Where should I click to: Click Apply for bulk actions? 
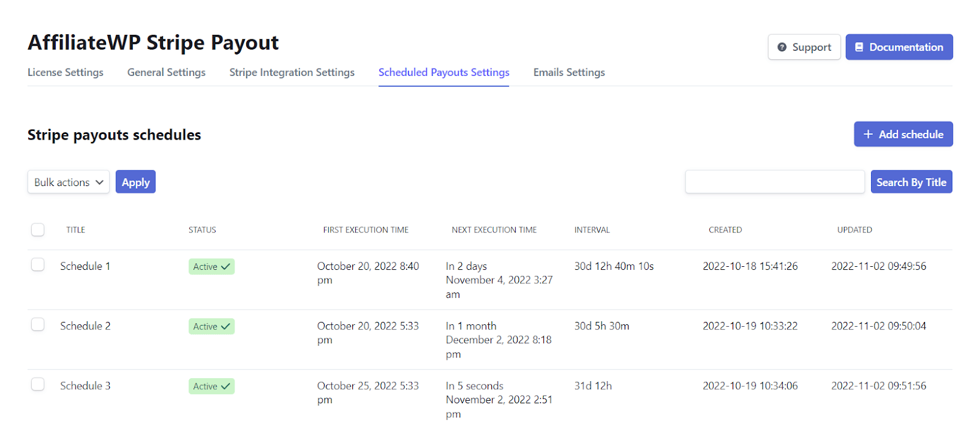point(135,182)
